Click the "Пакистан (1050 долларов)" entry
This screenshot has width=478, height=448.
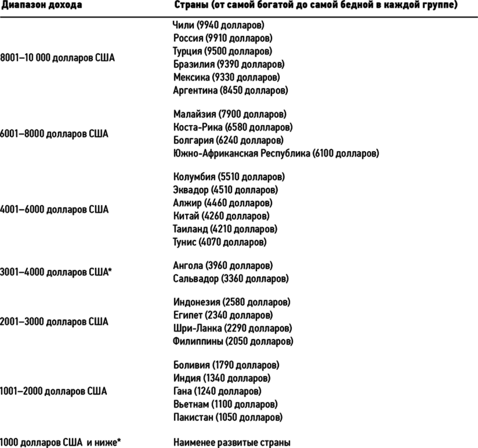pos(228,417)
